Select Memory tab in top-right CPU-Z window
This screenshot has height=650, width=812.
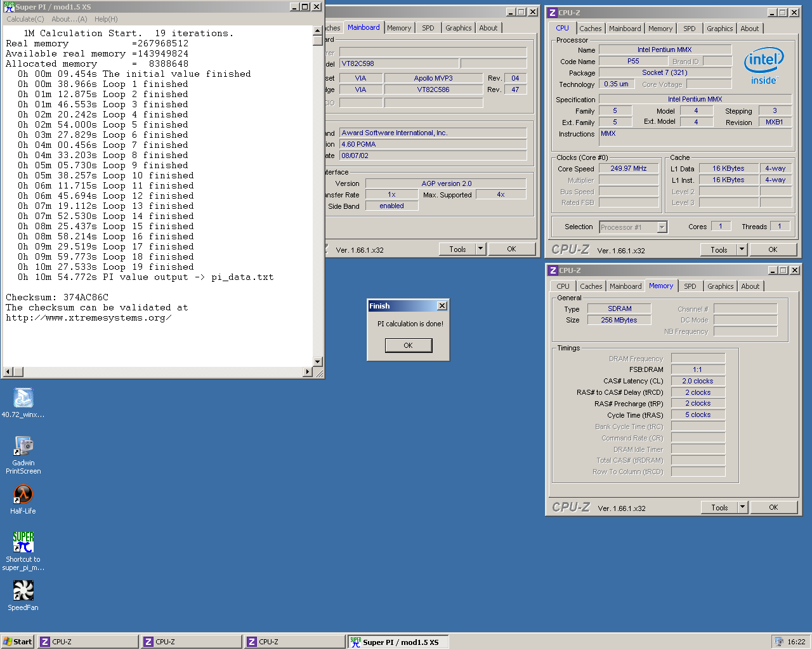[x=660, y=29]
